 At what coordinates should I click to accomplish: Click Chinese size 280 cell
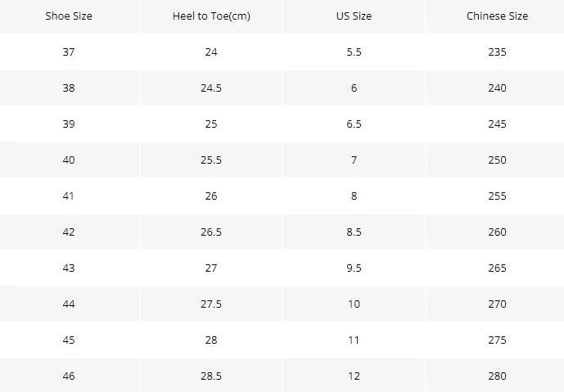(497, 376)
